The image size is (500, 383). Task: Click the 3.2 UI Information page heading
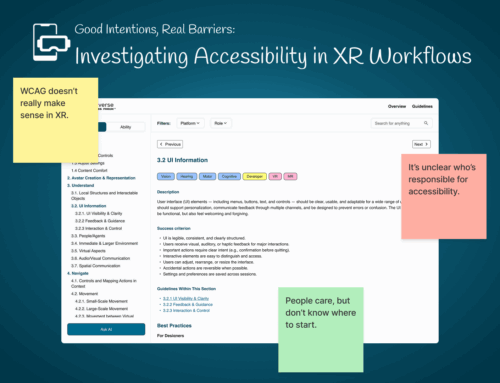tap(182, 160)
